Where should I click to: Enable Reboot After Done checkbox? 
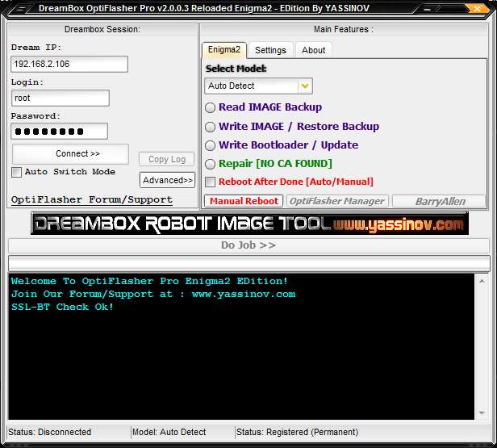click(x=210, y=182)
